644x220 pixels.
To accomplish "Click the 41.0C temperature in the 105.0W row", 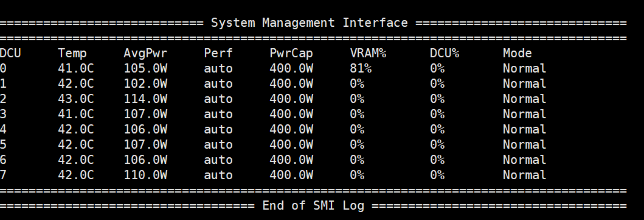I will point(76,68).
